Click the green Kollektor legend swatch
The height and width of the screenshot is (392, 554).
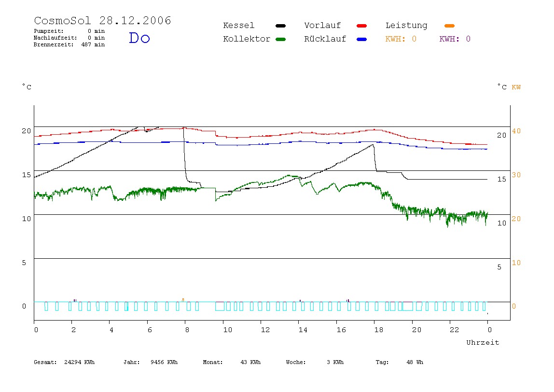pyautogui.click(x=280, y=39)
